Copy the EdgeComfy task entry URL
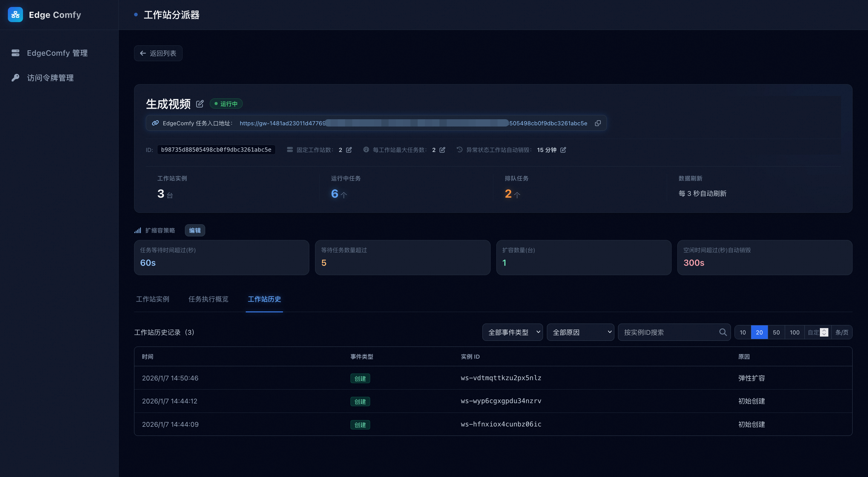The height and width of the screenshot is (477, 868). (x=598, y=123)
